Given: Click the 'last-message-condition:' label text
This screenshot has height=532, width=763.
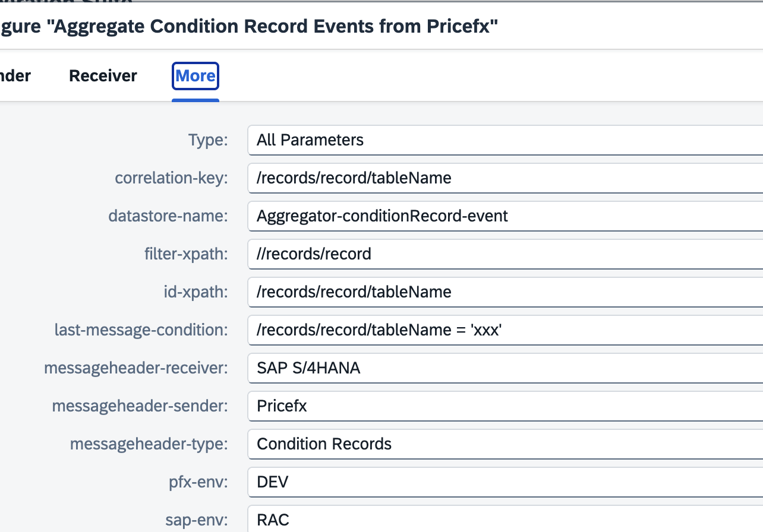Looking at the screenshot, I should [x=141, y=330].
